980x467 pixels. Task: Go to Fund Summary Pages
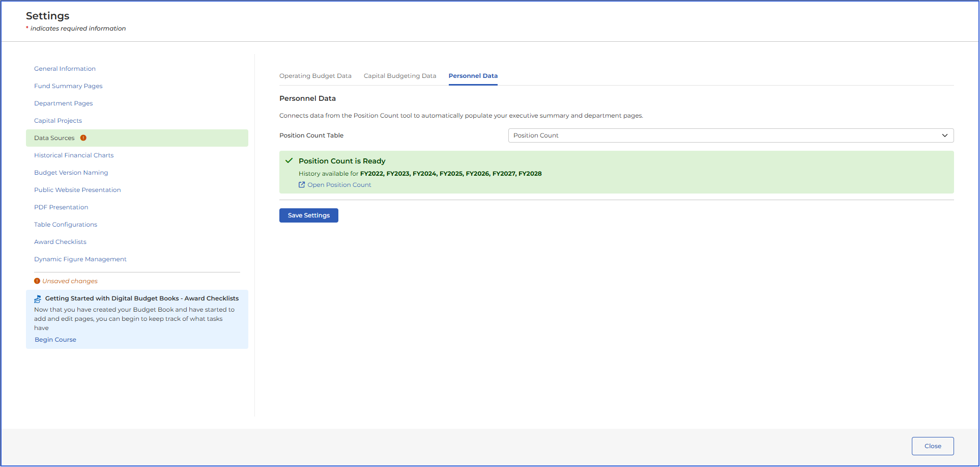(68, 86)
